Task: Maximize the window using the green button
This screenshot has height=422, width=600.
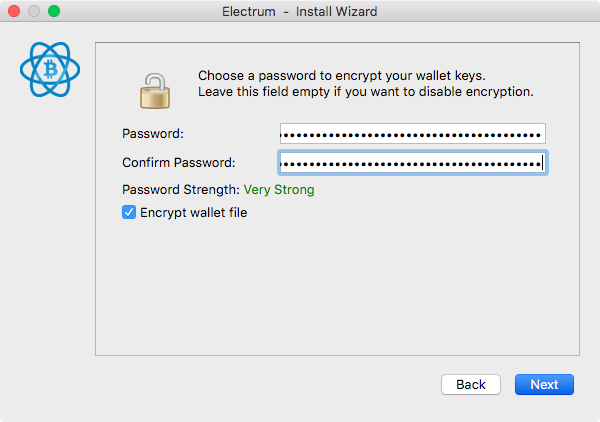Action: tap(54, 11)
